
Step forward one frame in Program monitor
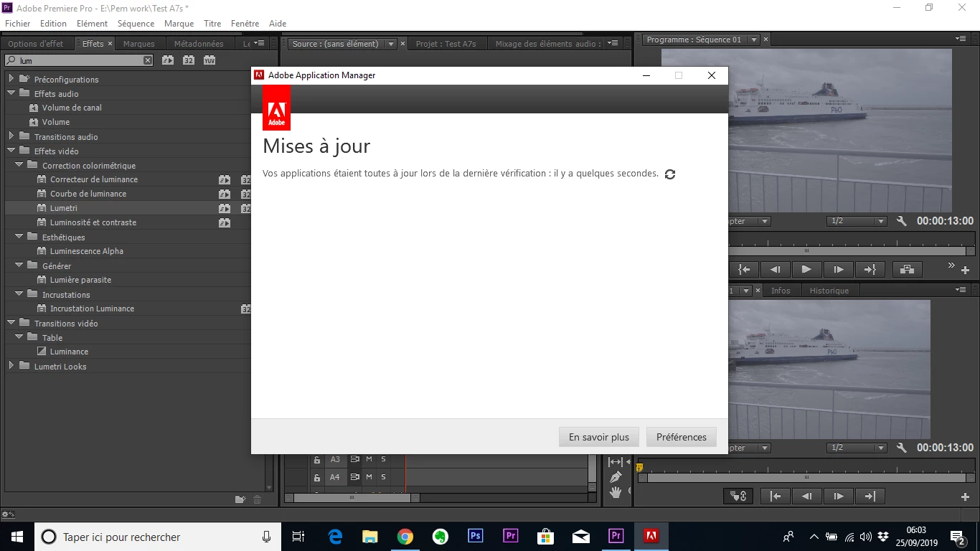[x=838, y=269]
